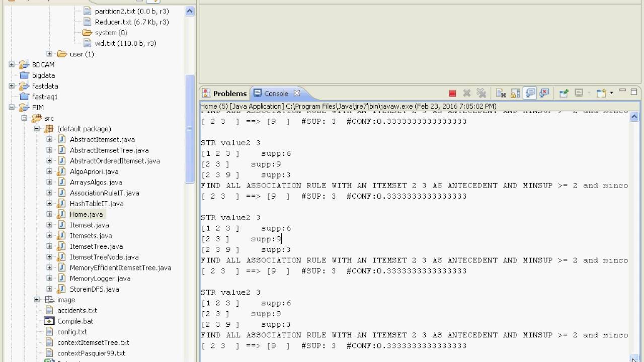The width and height of the screenshot is (644, 362).
Task: Click the StoreinDFS.java file icon
Action: click(x=61, y=289)
